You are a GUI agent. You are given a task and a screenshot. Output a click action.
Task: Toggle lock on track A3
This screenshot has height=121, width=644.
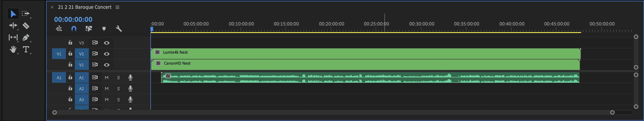point(70,99)
